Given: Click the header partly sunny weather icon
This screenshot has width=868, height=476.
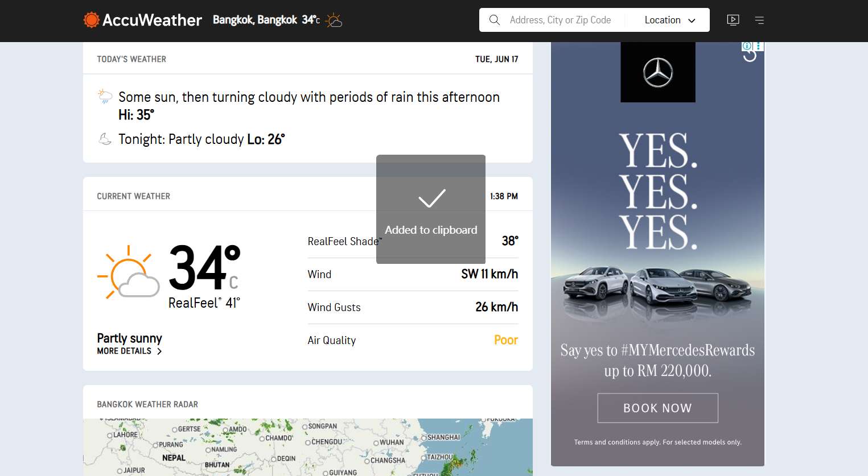Looking at the screenshot, I should (334, 20).
